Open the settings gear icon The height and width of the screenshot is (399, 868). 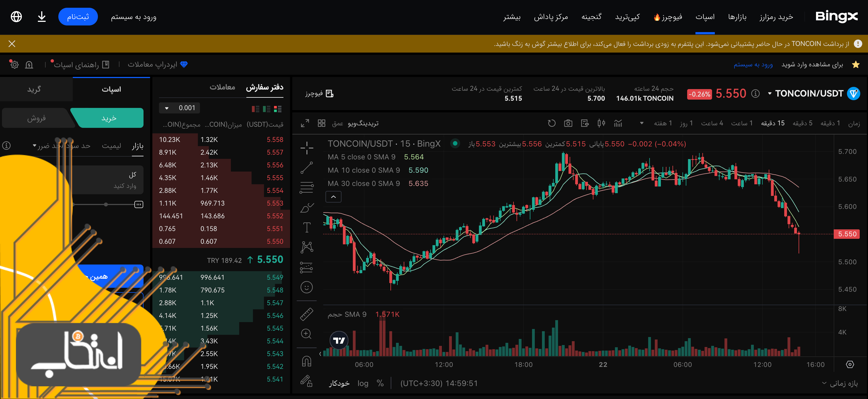(14, 64)
